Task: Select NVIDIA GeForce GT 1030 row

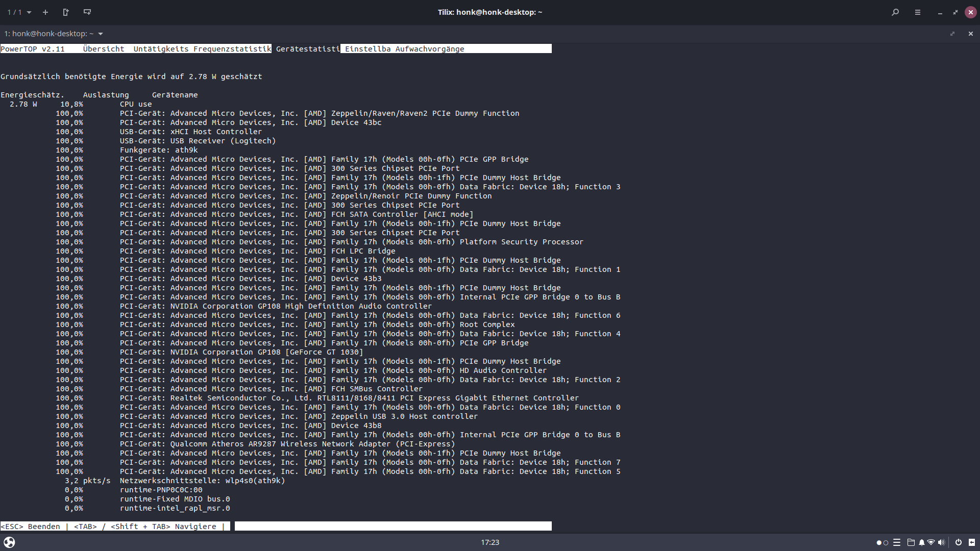Action: click(x=209, y=352)
